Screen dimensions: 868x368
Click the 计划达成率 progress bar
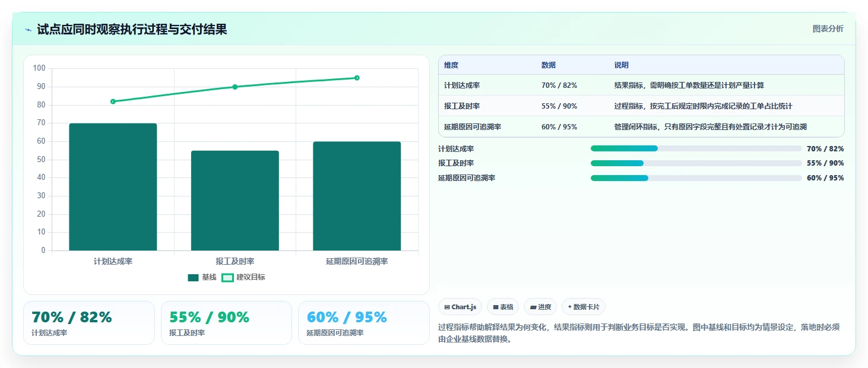pos(696,148)
